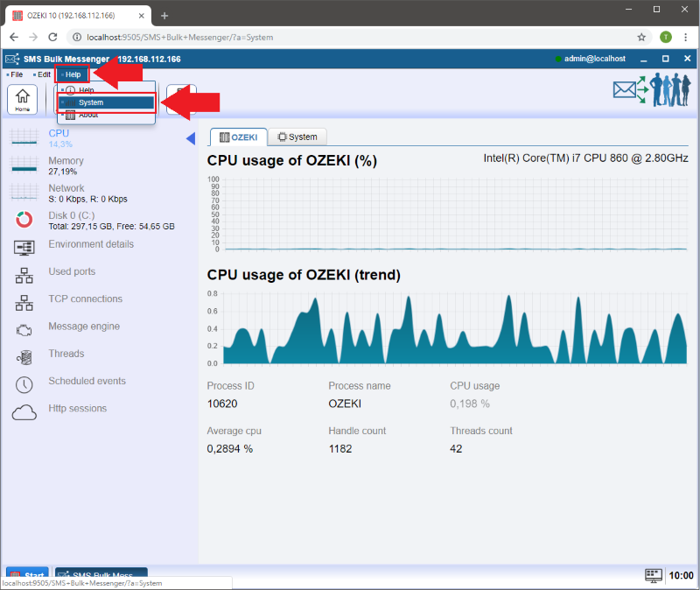
Task: Switch to the System tab
Action: [297, 137]
